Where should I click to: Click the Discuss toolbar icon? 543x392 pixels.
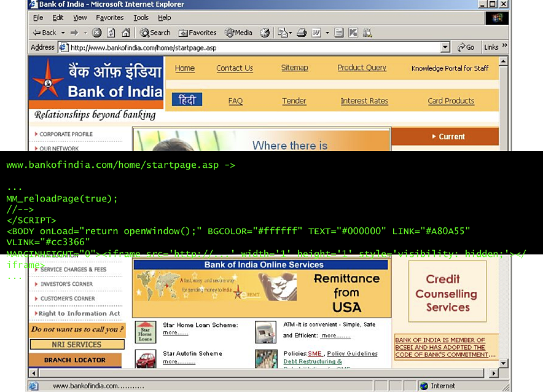338,33
